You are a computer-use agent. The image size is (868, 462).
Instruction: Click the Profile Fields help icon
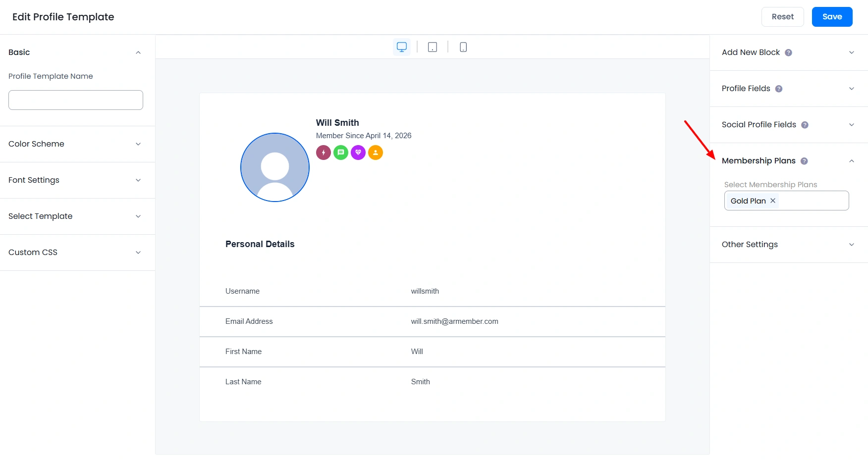coord(779,89)
